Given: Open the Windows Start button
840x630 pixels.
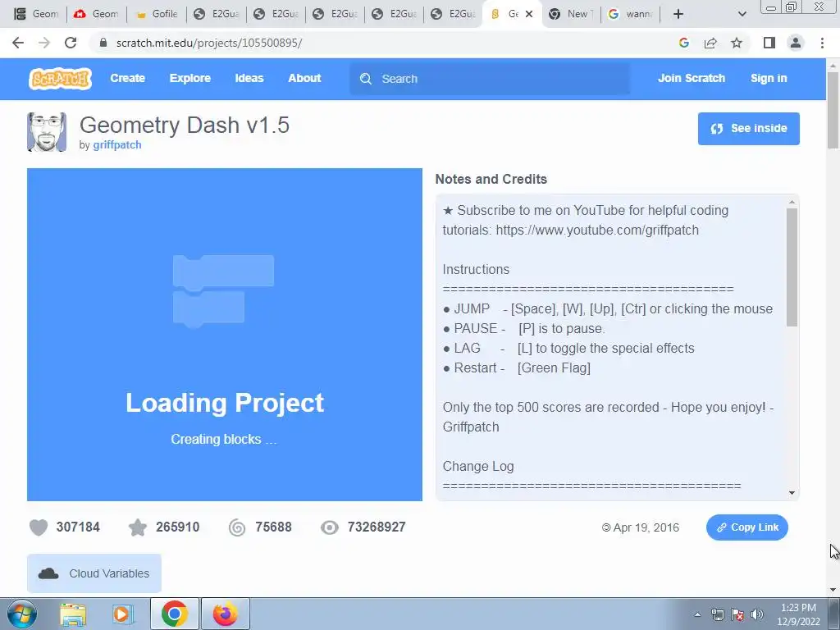Looking at the screenshot, I should (22, 614).
